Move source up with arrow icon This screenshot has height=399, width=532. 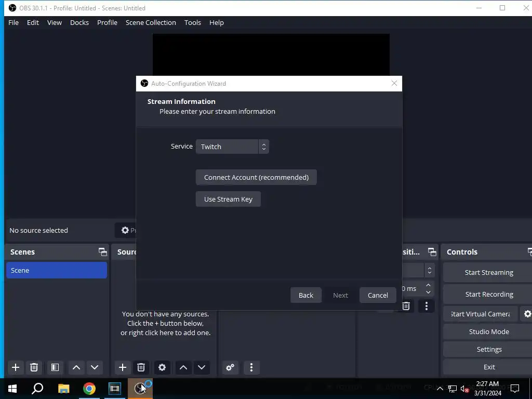(183, 367)
